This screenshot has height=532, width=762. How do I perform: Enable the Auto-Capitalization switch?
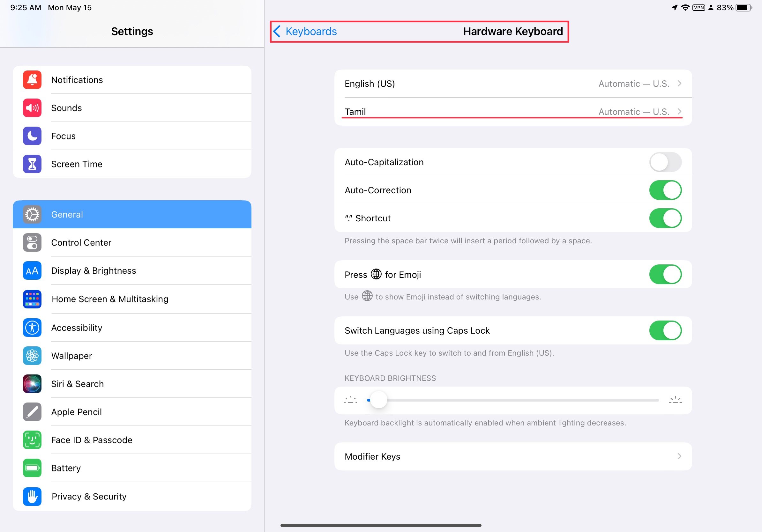[x=665, y=162]
